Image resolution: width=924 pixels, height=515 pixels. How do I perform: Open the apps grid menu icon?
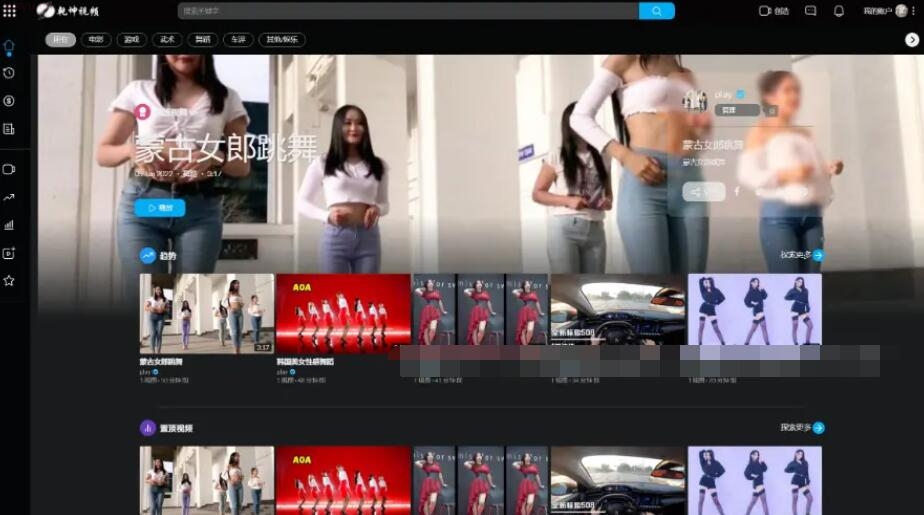coord(10,11)
